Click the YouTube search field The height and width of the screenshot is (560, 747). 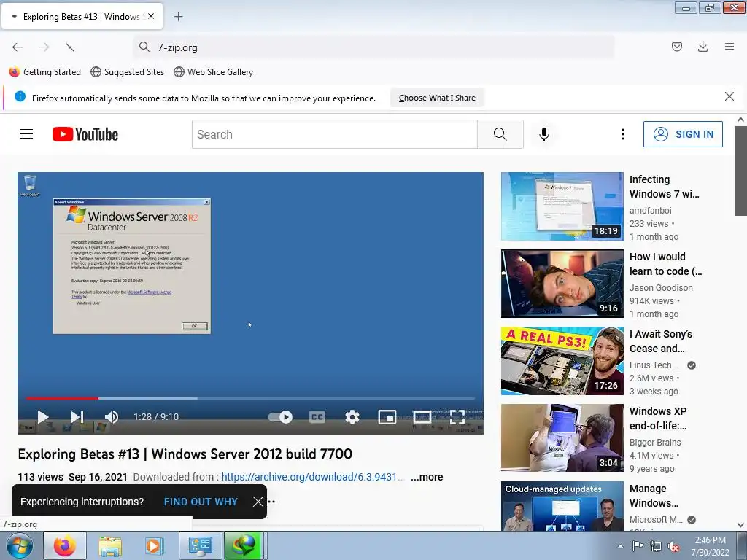point(334,134)
